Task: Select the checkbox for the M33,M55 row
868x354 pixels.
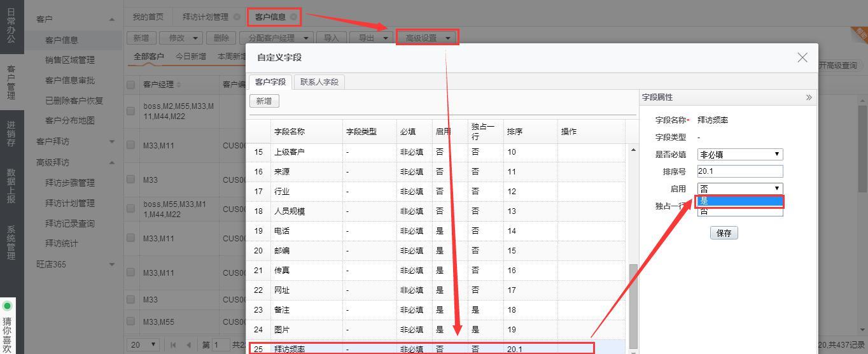Action: 131,322
